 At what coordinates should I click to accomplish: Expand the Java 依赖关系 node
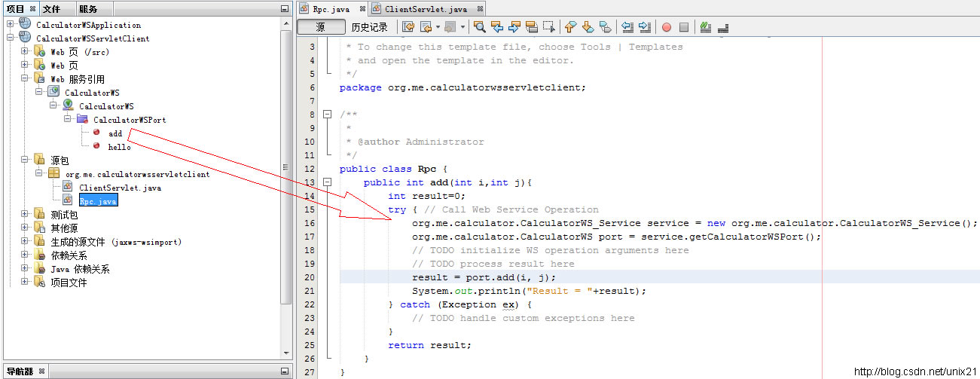25,269
